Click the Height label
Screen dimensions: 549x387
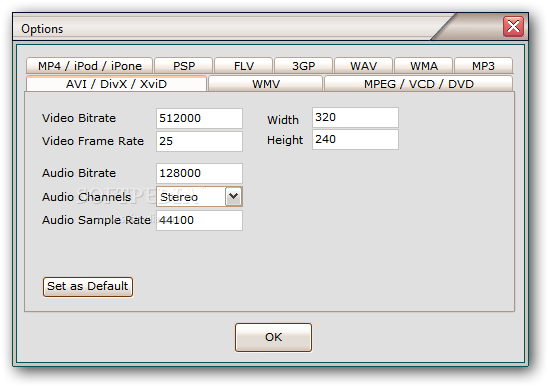tap(285, 140)
